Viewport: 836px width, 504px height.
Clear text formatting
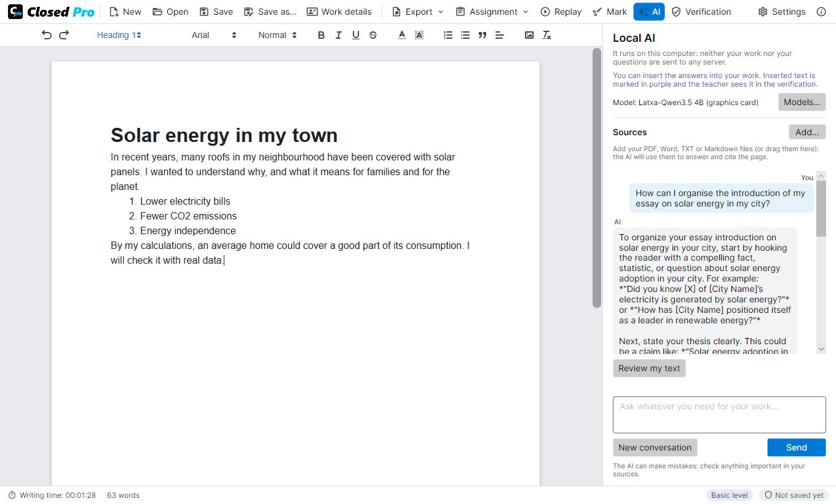click(x=546, y=35)
